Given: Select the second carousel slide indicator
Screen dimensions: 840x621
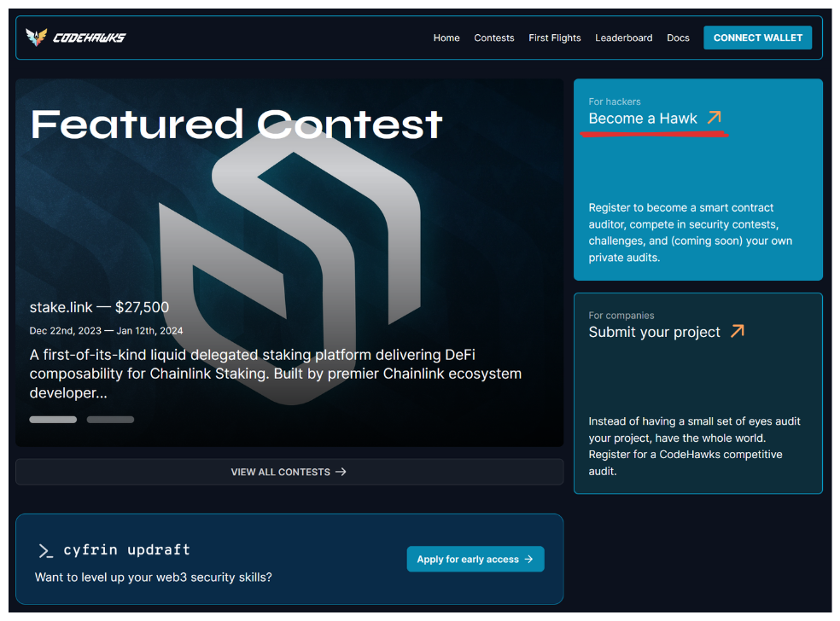Looking at the screenshot, I should point(110,420).
